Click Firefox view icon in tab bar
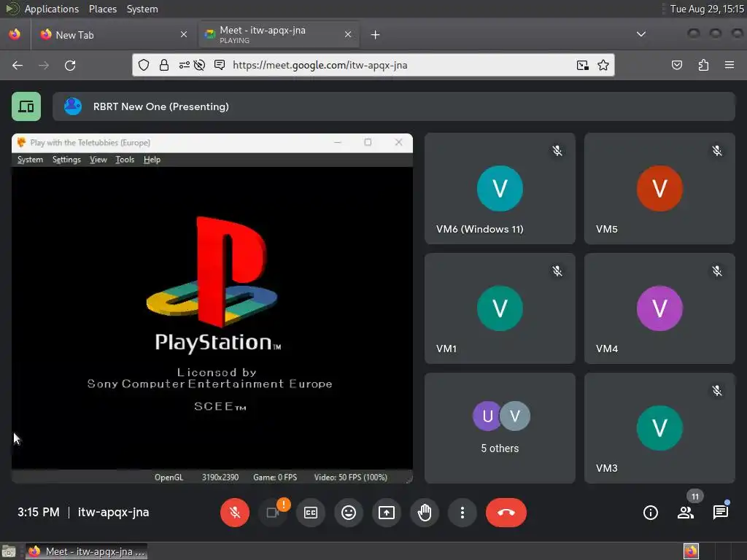This screenshot has height=560, width=747. coord(15,34)
